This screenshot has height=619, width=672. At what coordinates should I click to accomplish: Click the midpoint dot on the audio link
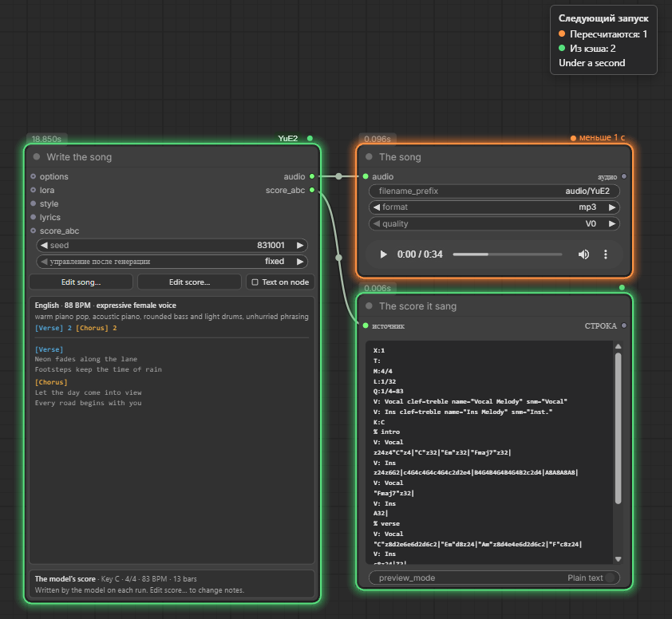(338, 176)
